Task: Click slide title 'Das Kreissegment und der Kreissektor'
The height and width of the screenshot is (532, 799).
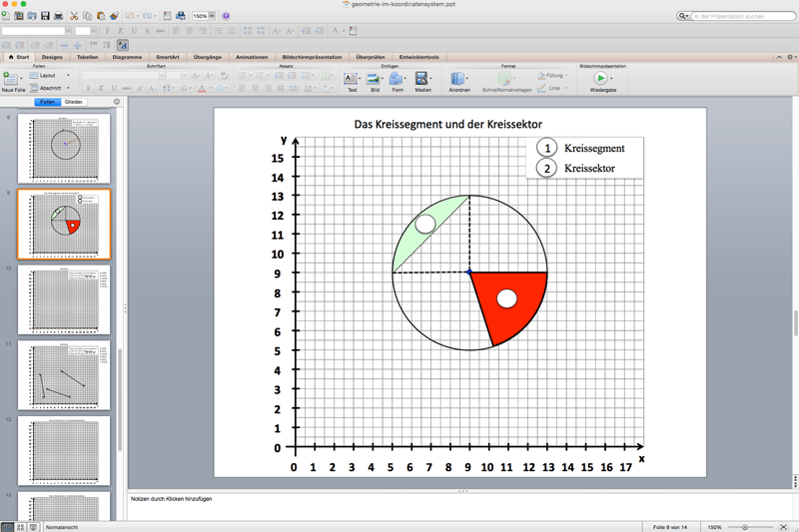Action: tap(448, 124)
